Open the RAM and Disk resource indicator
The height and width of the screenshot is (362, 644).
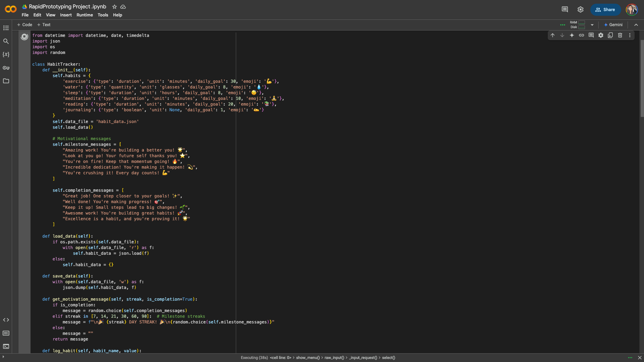pyautogui.click(x=577, y=25)
